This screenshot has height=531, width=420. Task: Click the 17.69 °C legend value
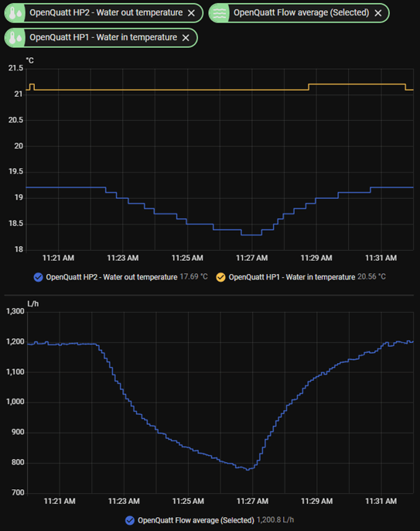[x=193, y=277]
